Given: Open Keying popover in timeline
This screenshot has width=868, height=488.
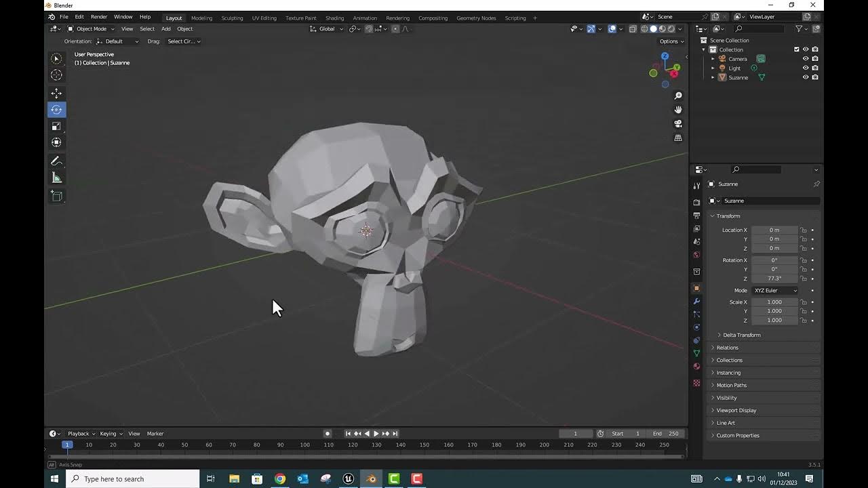Looking at the screenshot, I should [111, 434].
